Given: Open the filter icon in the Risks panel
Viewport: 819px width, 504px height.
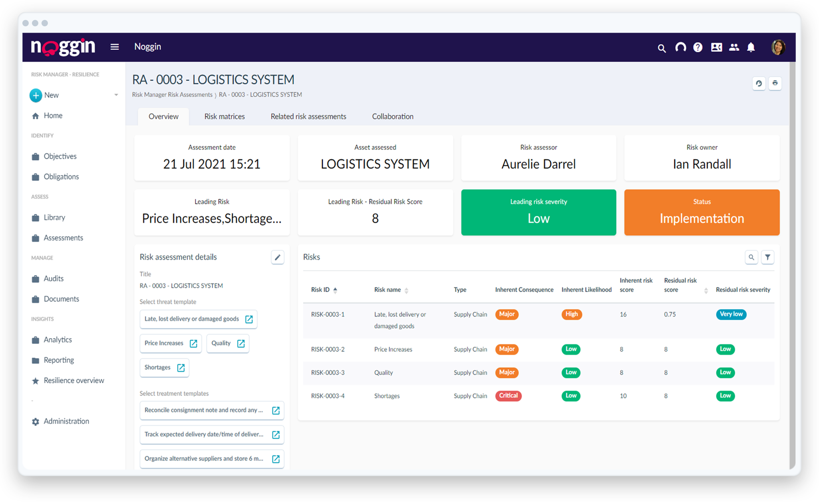Looking at the screenshot, I should [x=768, y=257].
